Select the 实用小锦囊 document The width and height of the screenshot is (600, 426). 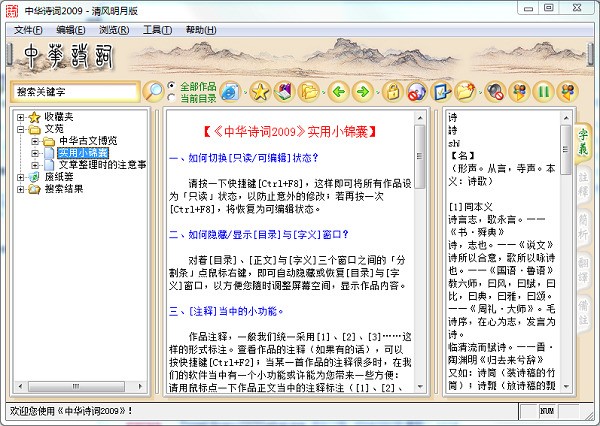tap(83, 153)
